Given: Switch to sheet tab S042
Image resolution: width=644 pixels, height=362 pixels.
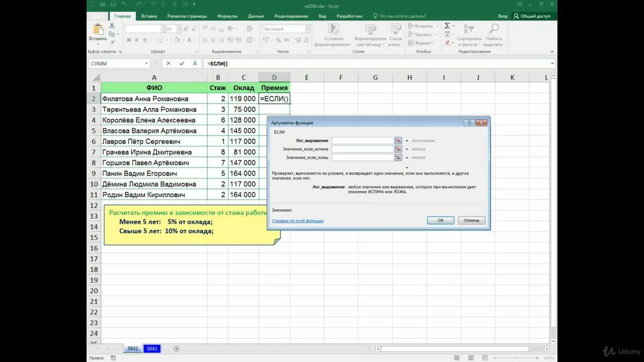Looking at the screenshot, I should tap(151, 348).
